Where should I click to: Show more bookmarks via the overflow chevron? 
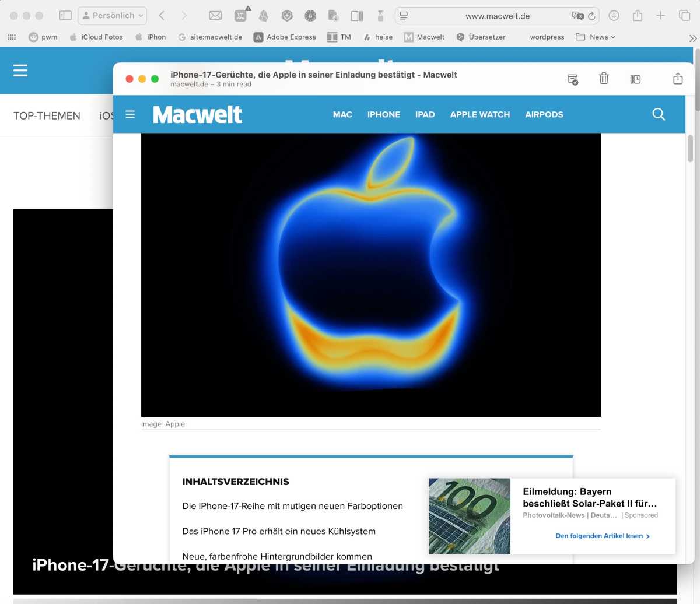click(x=692, y=38)
